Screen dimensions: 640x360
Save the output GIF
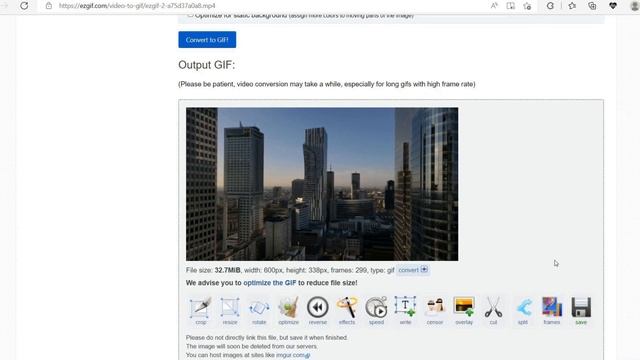581,311
